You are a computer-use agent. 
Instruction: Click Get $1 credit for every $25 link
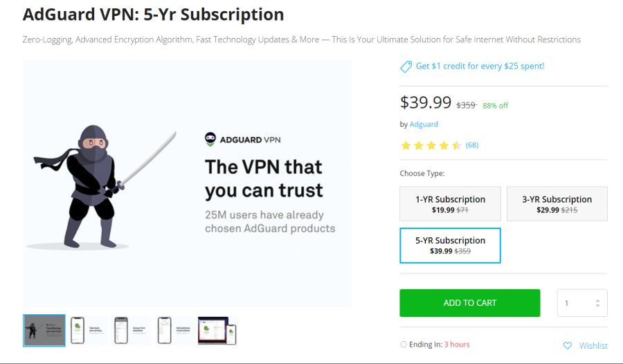point(480,66)
